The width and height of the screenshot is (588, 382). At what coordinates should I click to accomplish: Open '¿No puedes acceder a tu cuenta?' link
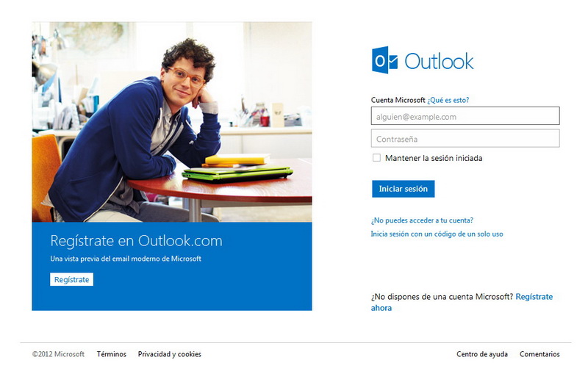point(422,220)
